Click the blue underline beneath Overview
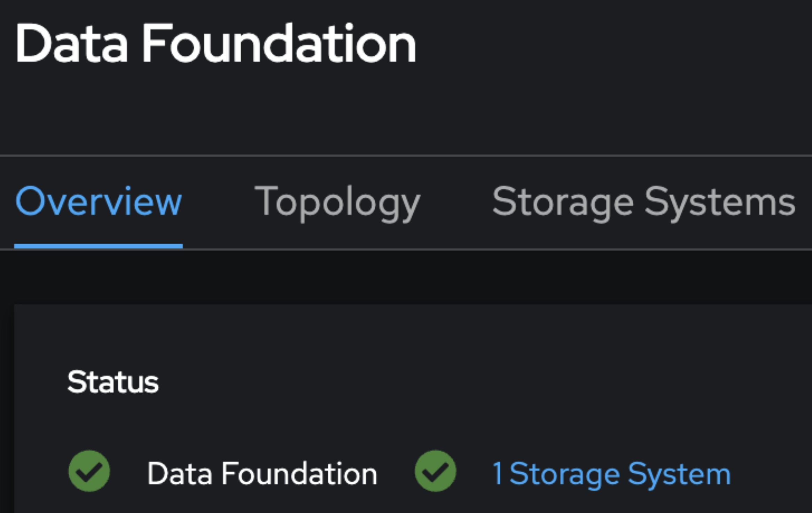The width and height of the screenshot is (812, 513). tap(98, 246)
